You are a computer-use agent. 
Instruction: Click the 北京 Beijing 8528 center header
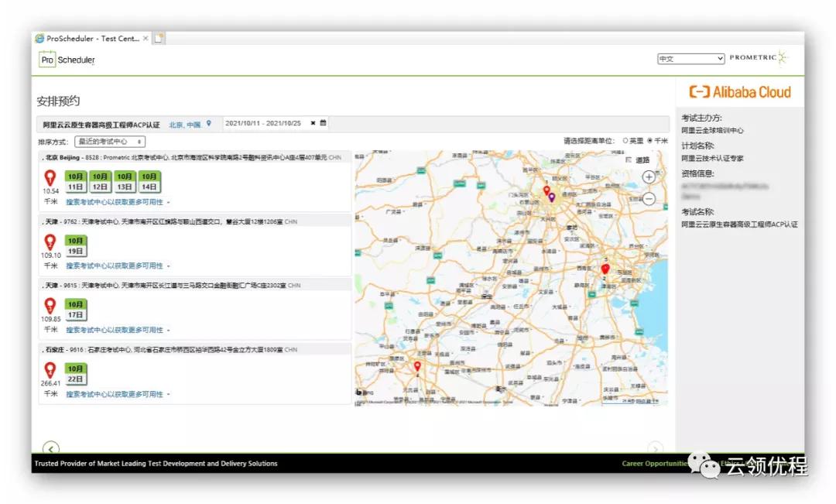[x=195, y=157]
